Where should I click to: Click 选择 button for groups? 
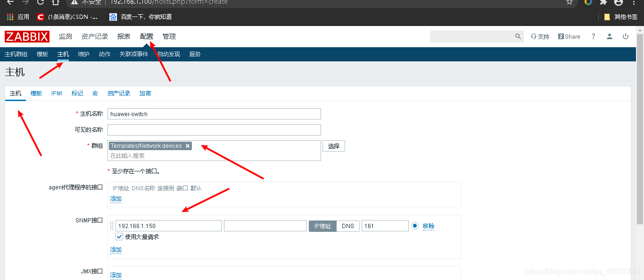[x=334, y=146]
